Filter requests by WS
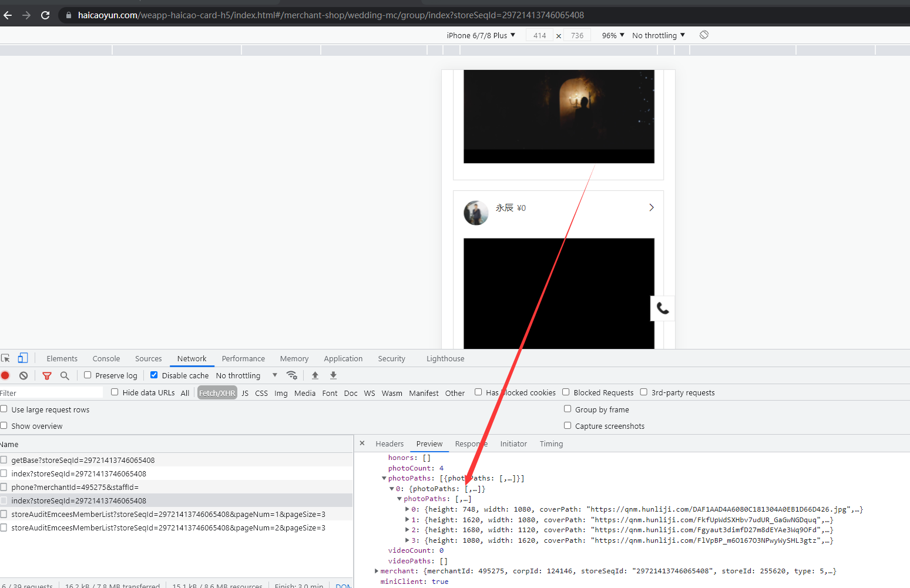Image resolution: width=910 pixels, height=588 pixels. coord(370,393)
